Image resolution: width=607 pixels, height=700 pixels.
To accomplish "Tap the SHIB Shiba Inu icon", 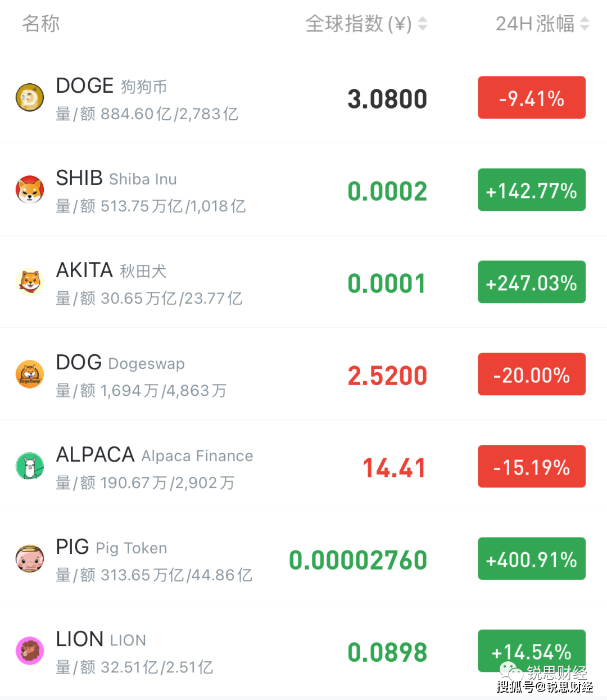I will pyautogui.click(x=30, y=190).
